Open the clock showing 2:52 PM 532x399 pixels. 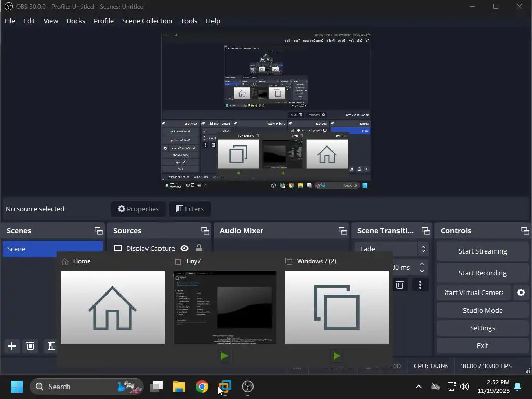click(x=494, y=387)
